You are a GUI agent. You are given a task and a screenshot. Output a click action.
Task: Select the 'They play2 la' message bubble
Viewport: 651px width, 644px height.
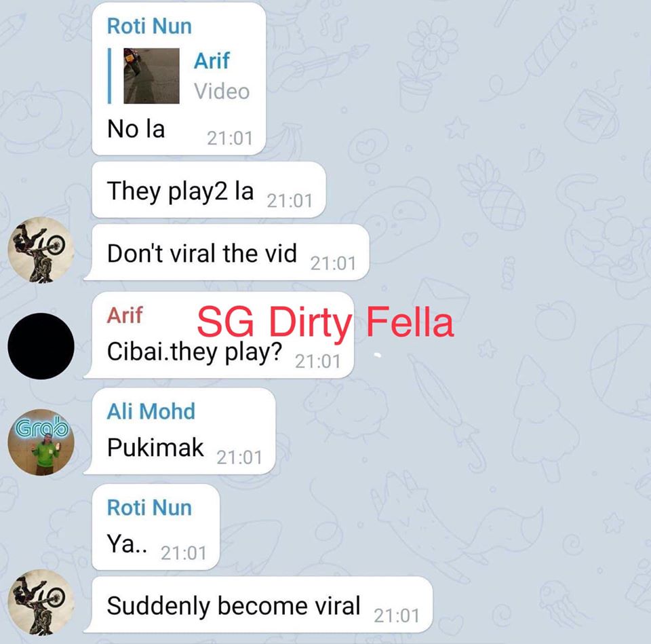tap(208, 190)
